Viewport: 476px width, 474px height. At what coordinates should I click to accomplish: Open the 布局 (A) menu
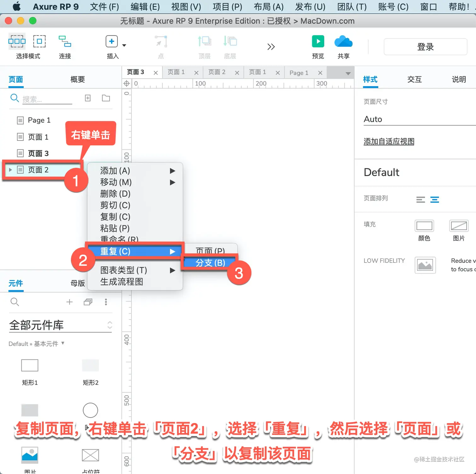point(269,7)
